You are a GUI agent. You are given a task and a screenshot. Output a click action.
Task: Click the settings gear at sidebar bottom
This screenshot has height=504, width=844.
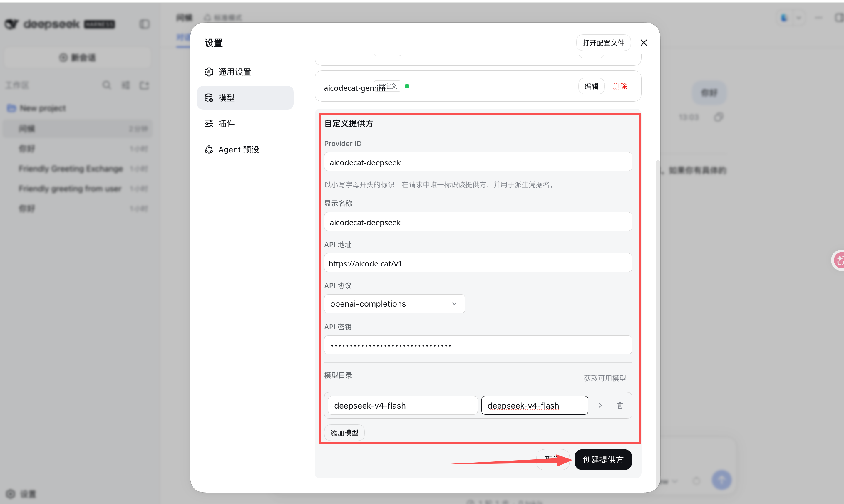pos(11,494)
